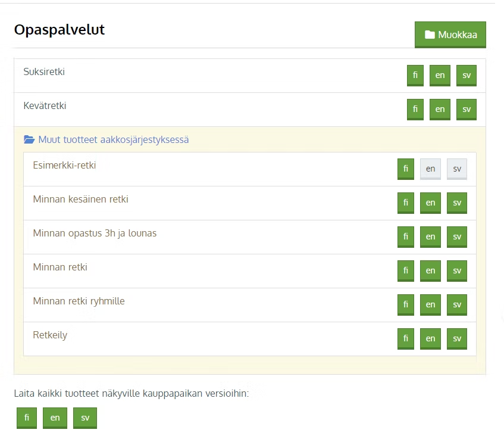Image resolution: width=504 pixels, height=442 pixels.
Task: Show all products in the sv shop version
Action: tap(85, 418)
